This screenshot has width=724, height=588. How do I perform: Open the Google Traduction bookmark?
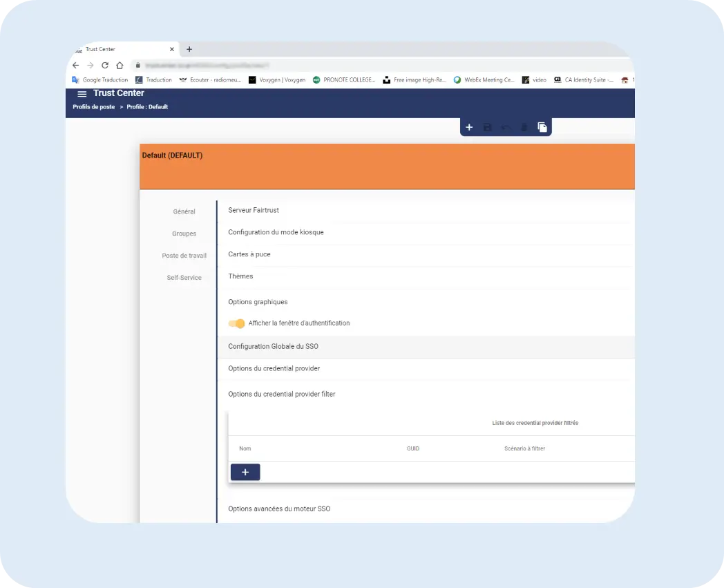click(100, 80)
